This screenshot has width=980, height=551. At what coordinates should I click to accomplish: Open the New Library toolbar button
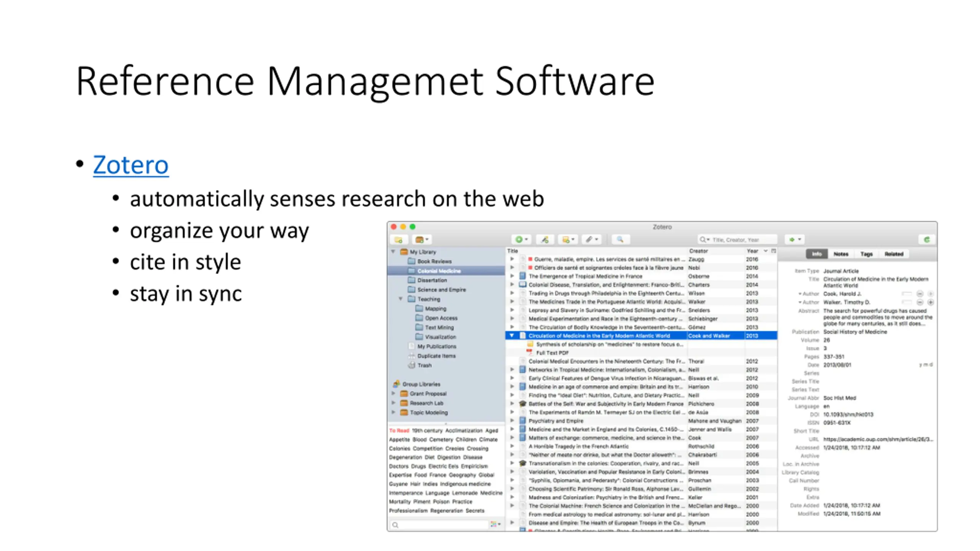click(x=421, y=240)
